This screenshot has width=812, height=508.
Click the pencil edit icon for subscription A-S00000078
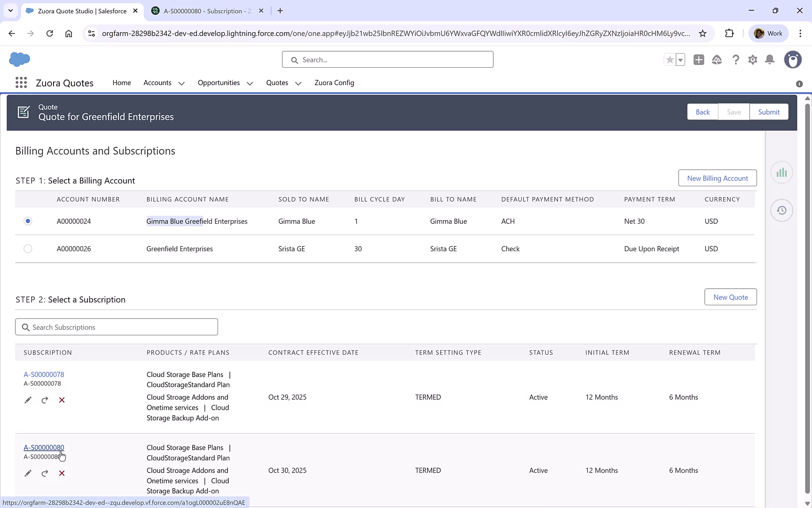pos(28,400)
